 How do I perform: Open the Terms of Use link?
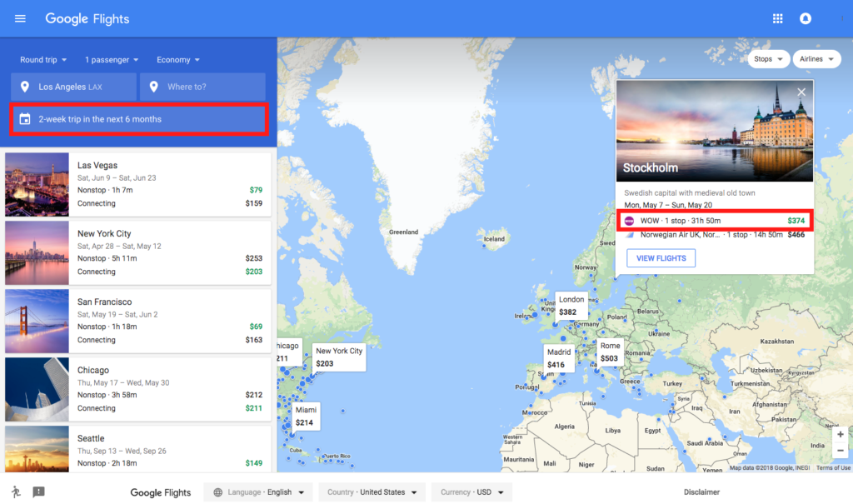point(833,467)
